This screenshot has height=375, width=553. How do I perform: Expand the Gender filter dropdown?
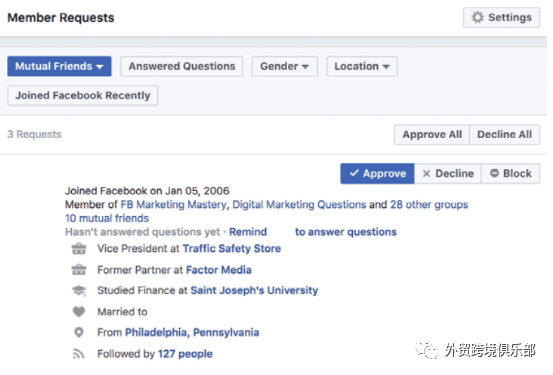(x=285, y=66)
